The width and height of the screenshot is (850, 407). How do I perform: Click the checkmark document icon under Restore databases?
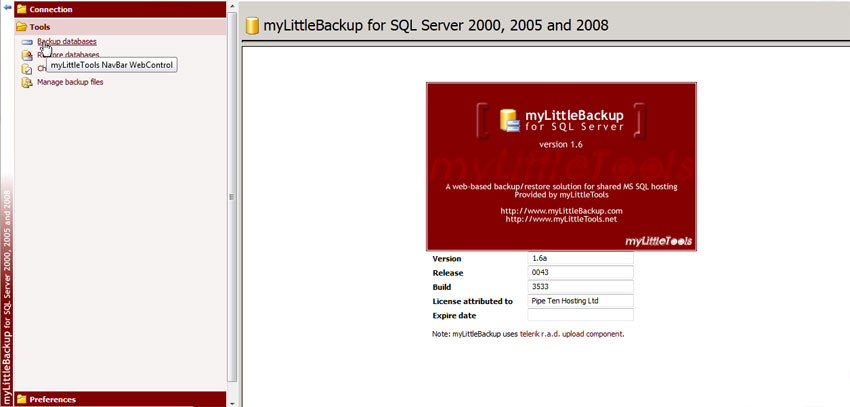click(x=27, y=69)
